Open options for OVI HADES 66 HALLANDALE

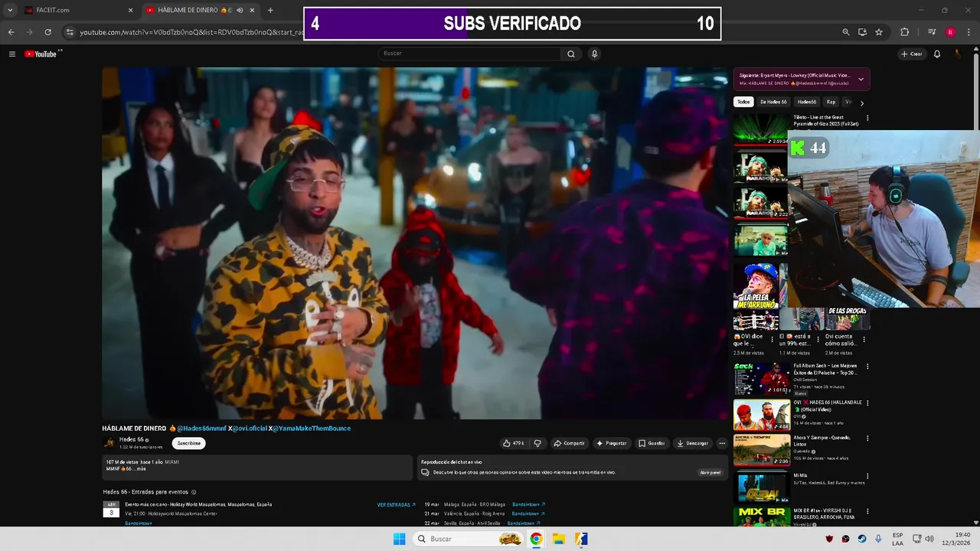[x=867, y=403]
